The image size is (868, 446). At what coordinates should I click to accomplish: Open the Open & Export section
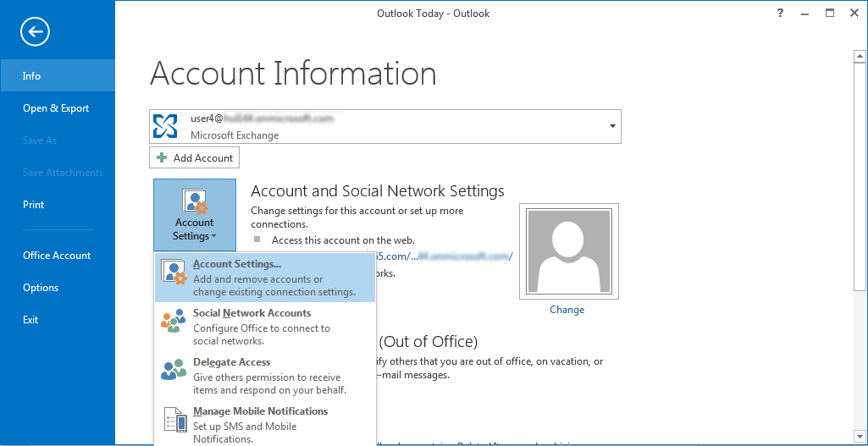coord(58,108)
